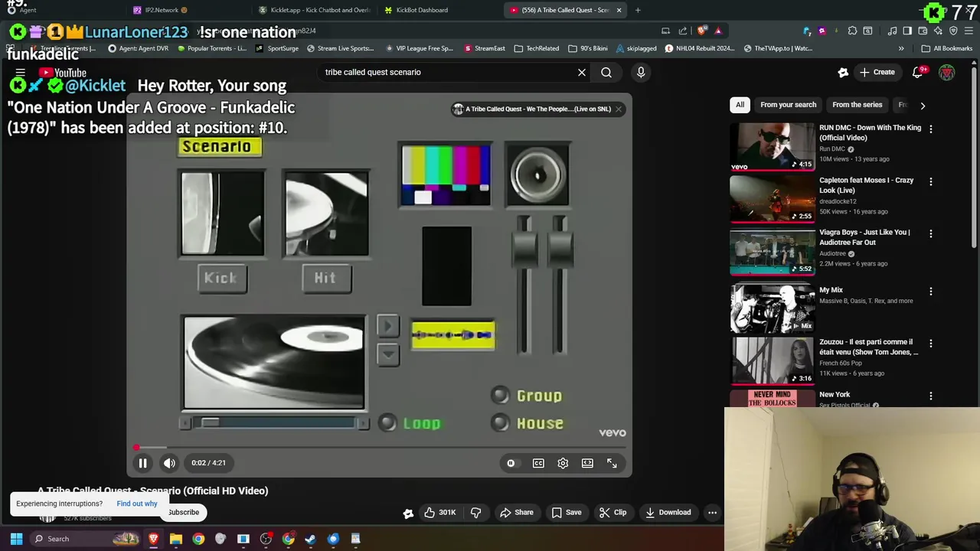This screenshot has width=980, height=551.
Task: Open options menu for RUN DMC video
Action: point(931,129)
